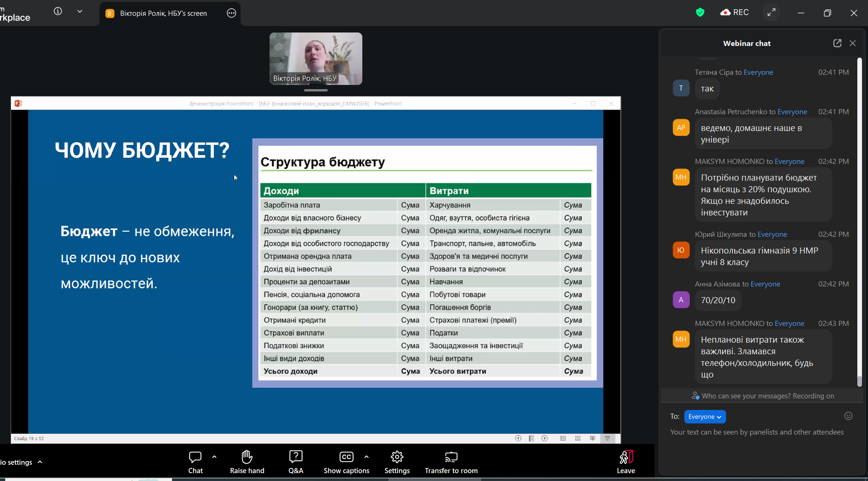The width and height of the screenshot is (868, 481).
Task: Open the Q&A panel
Action: pyautogui.click(x=296, y=461)
